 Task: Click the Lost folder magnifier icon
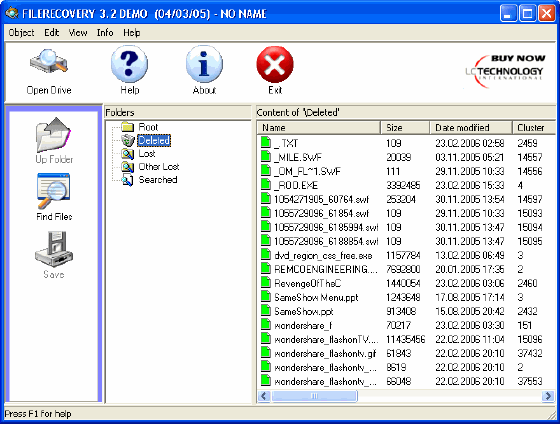pyautogui.click(x=128, y=154)
